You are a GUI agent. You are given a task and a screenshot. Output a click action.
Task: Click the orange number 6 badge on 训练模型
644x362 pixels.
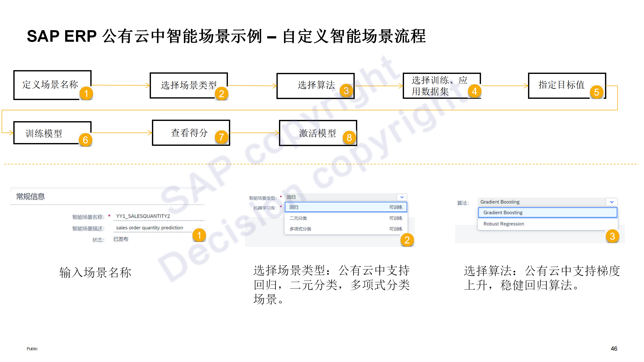point(85,140)
